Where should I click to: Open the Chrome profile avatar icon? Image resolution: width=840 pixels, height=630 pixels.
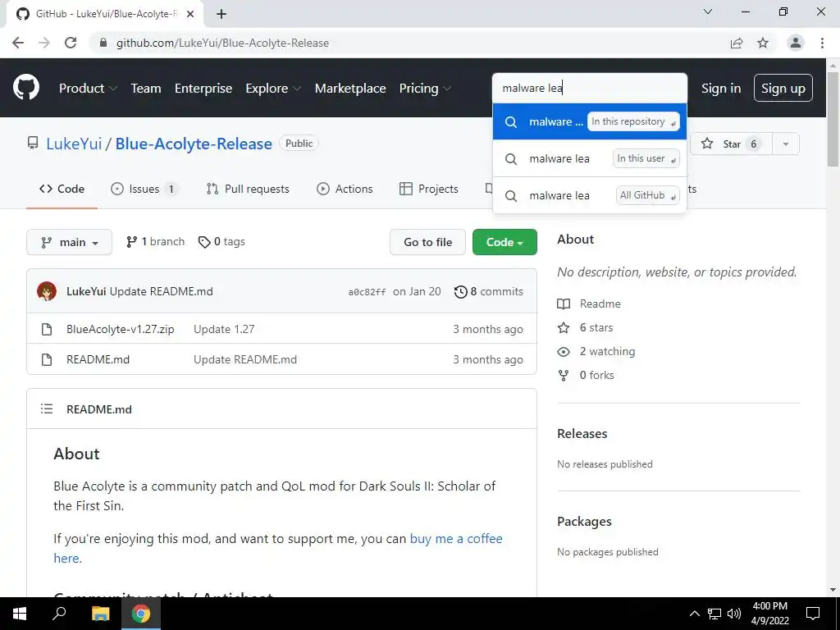796,43
